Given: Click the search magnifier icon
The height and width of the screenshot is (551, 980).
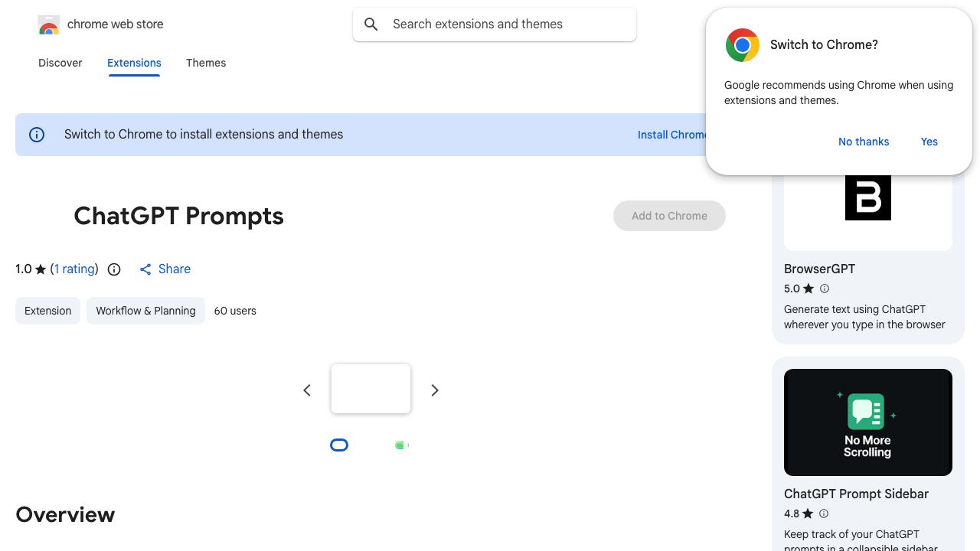Looking at the screenshot, I should point(371,24).
